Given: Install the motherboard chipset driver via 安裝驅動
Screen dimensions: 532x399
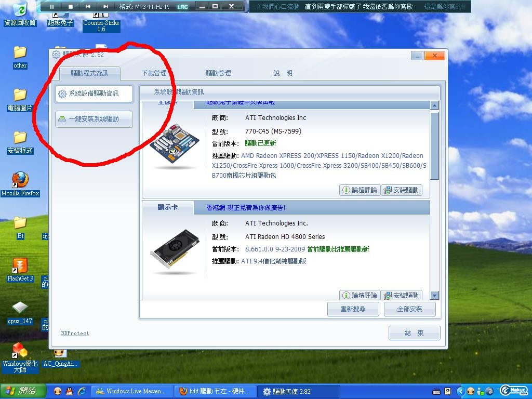Looking at the screenshot, I should point(402,190).
